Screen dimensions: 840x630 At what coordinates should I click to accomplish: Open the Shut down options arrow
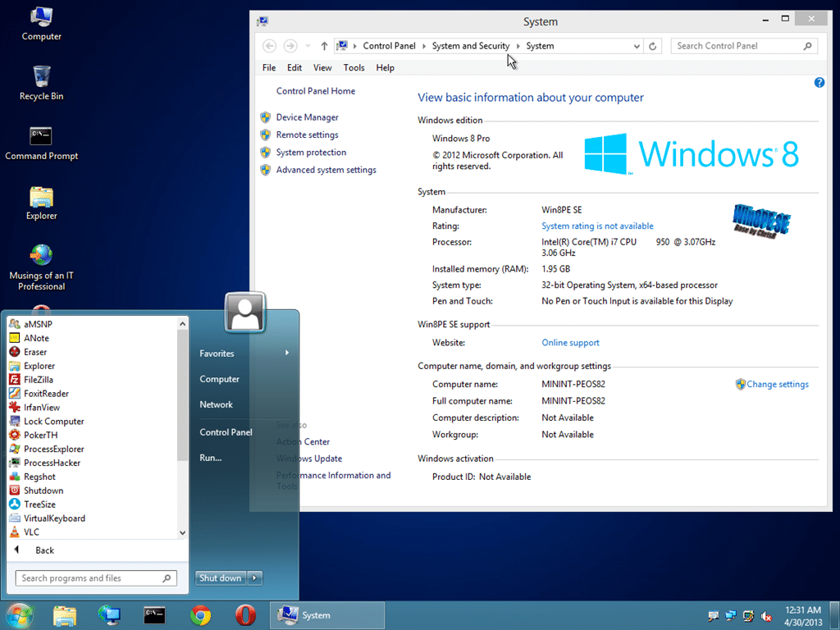255,578
